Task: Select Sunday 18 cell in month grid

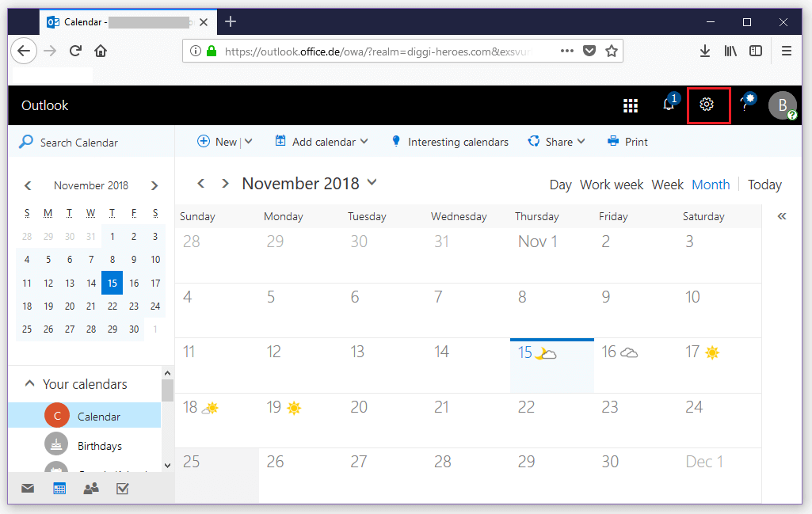Action: tap(217, 421)
